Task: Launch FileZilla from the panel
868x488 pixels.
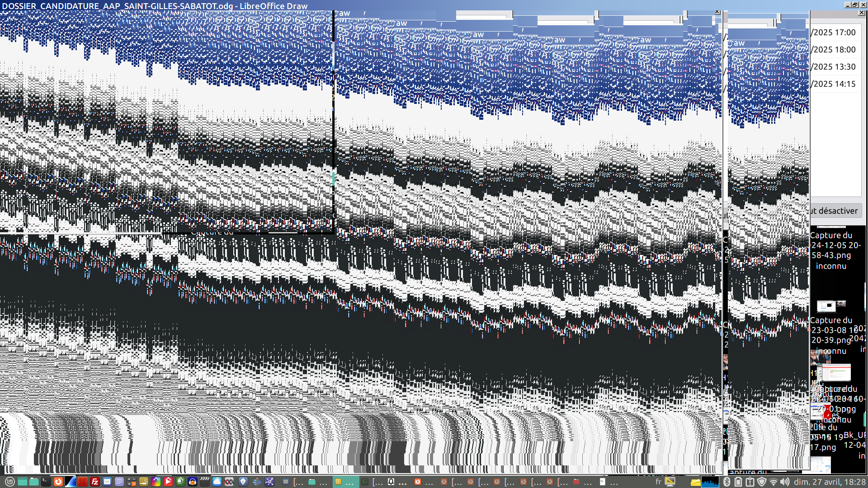Action: [x=95, y=482]
